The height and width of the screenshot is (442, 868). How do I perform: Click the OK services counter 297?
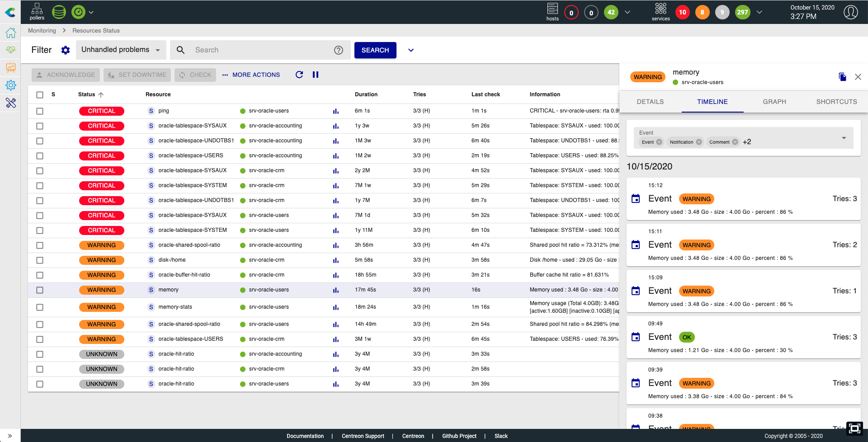point(742,13)
